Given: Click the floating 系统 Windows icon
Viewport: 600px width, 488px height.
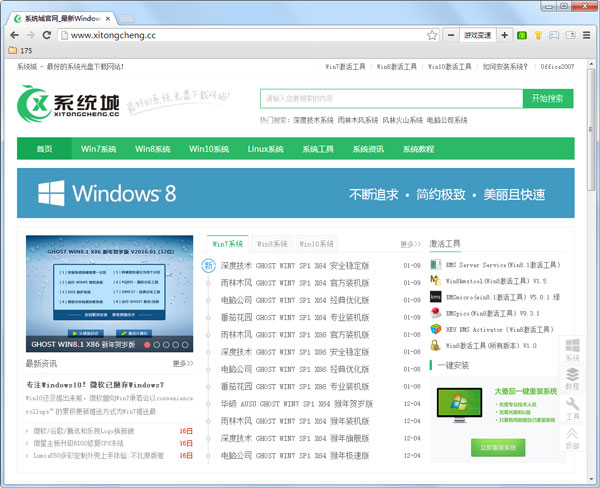Looking at the screenshot, I should tap(572, 349).
